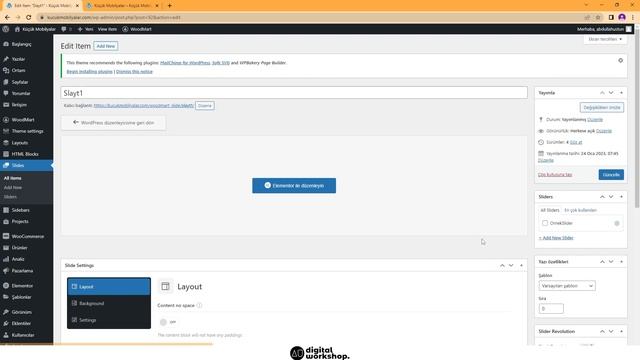Move Yayımla panel up
This screenshot has height=360, width=640.
(602, 93)
